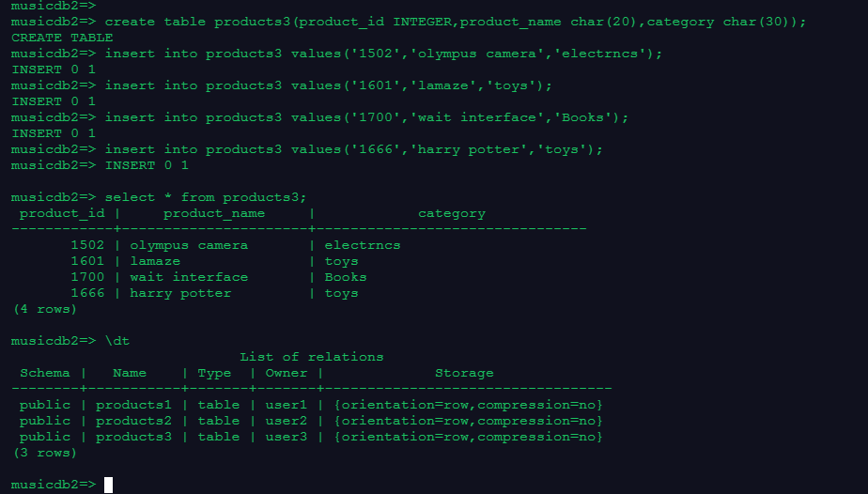This screenshot has height=494, width=868.
Task: Click electrncs in the result category column
Action: click(x=363, y=245)
